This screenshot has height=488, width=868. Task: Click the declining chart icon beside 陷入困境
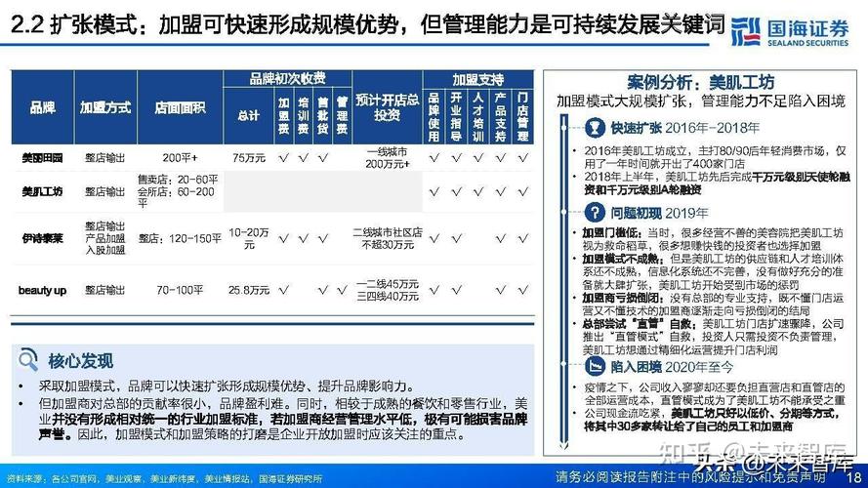[595, 366]
